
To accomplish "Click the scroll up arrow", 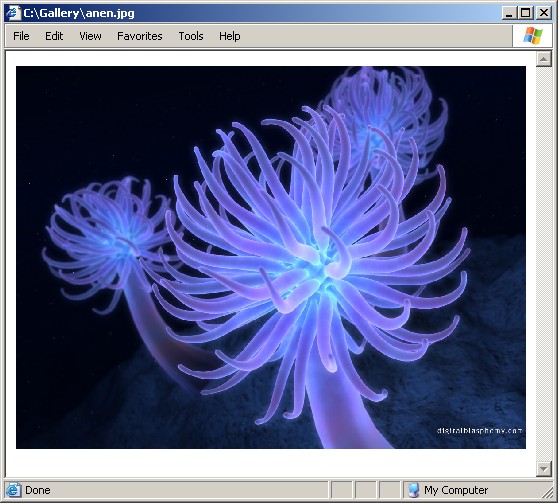I will pos(543,59).
